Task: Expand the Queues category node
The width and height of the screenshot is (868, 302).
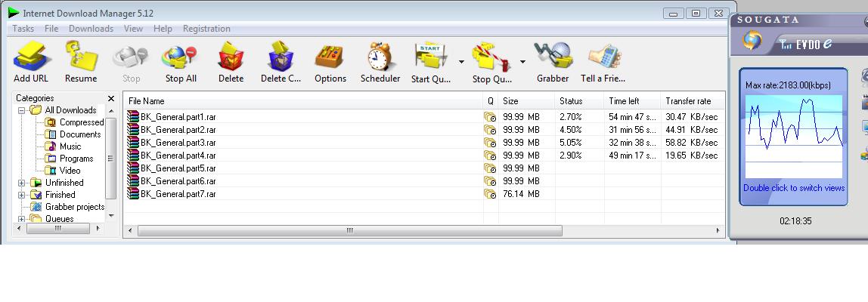Action: [x=22, y=219]
